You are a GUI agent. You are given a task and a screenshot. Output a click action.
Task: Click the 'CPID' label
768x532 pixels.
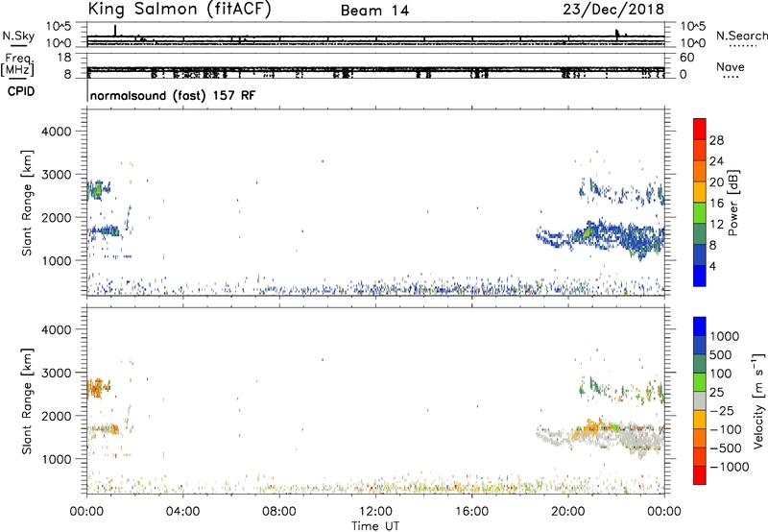tap(21, 91)
